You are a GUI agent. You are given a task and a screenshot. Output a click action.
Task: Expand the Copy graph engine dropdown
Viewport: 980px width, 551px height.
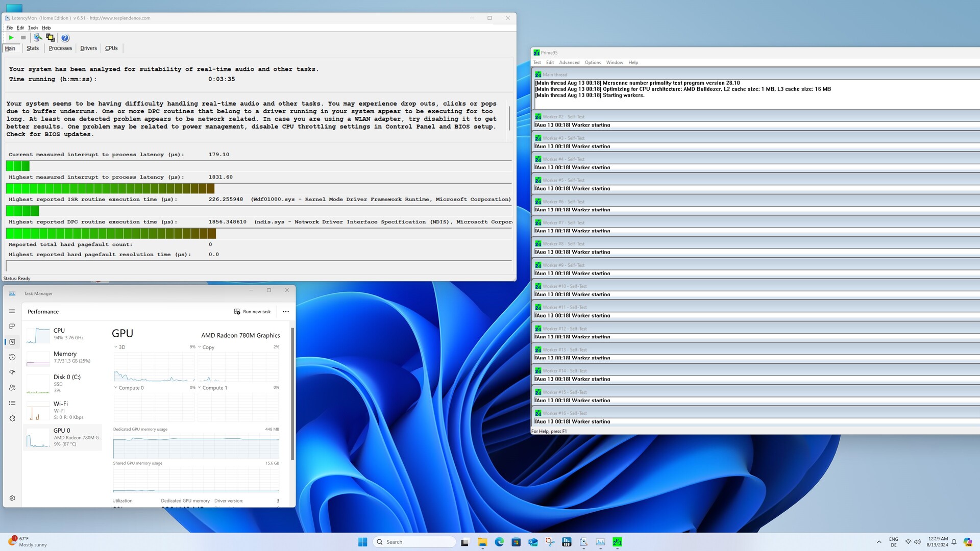pyautogui.click(x=200, y=347)
